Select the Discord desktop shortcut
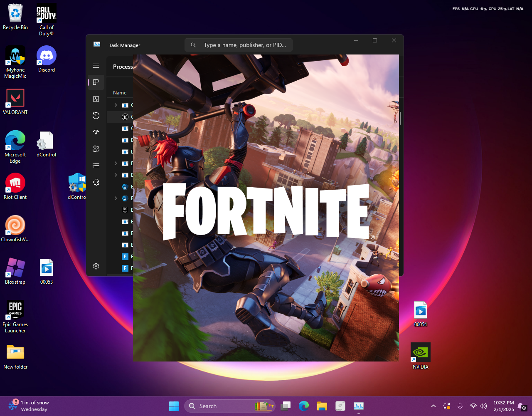This screenshot has width=532, height=416. 47,59
